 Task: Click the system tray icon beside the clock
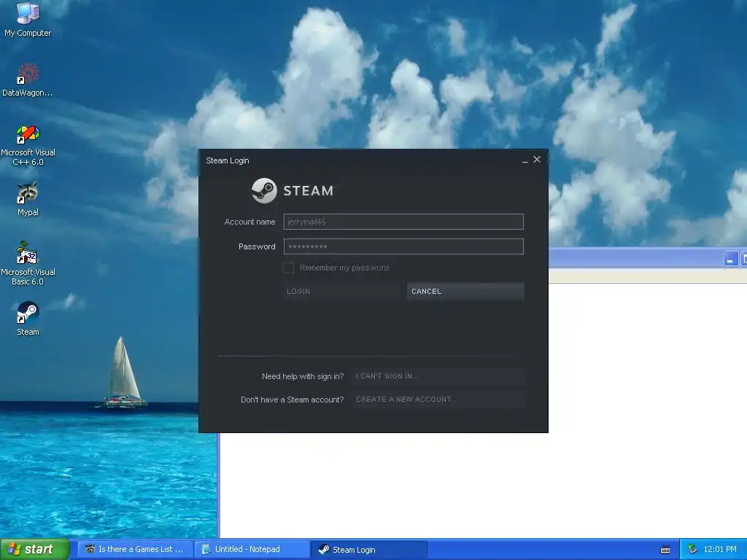(x=692, y=550)
